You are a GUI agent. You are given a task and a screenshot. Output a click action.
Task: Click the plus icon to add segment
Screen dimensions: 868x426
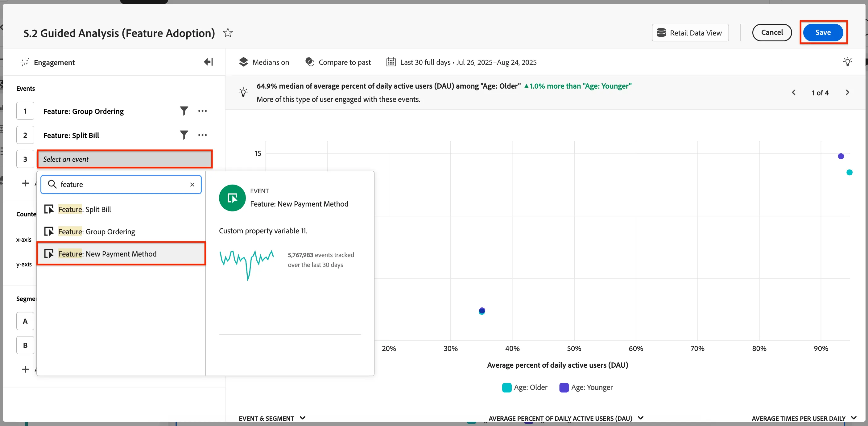point(25,369)
